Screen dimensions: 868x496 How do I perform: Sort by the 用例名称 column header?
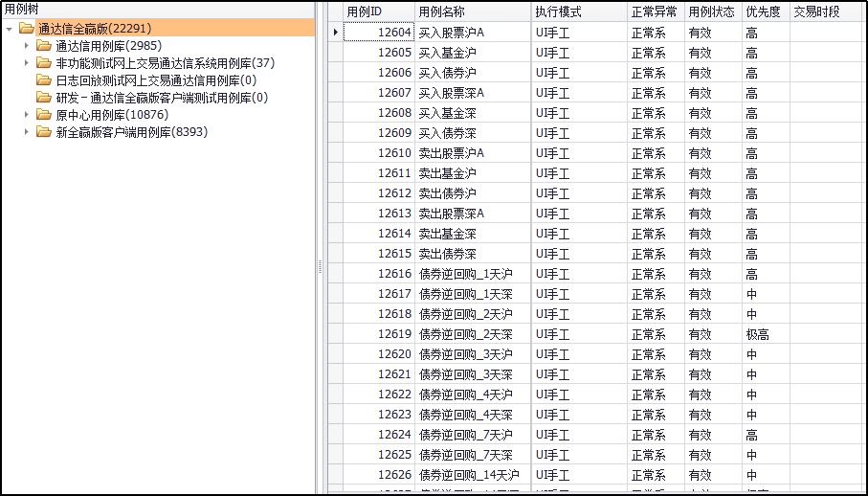pyautogui.click(x=473, y=11)
